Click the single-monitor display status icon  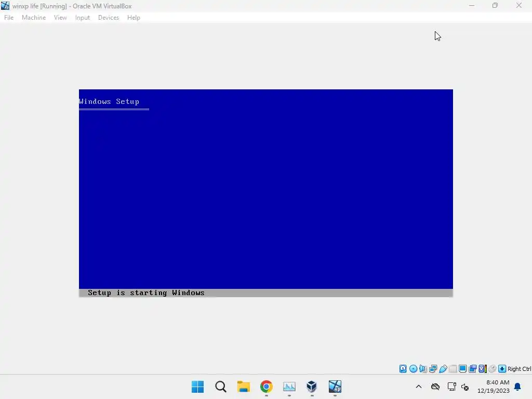[462, 369]
